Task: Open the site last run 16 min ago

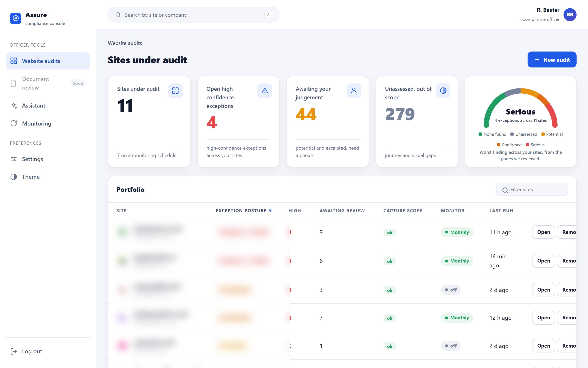Action: [x=543, y=261]
